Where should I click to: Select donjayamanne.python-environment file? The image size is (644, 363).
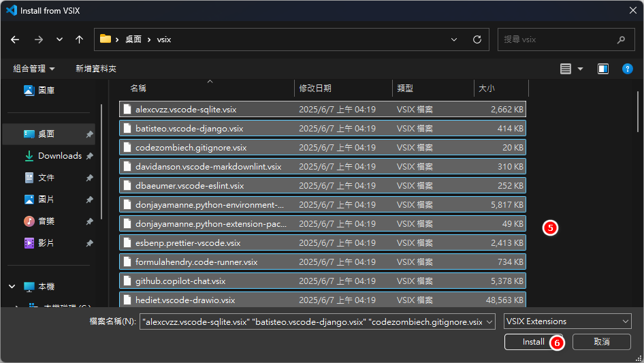coord(323,205)
